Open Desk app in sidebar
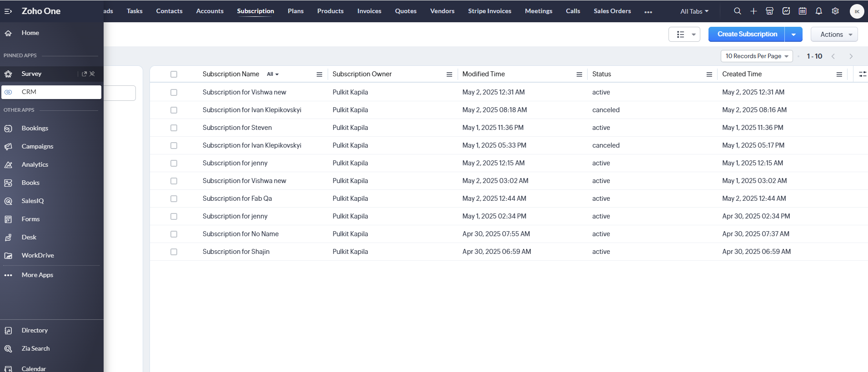 click(x=29, y=237)
